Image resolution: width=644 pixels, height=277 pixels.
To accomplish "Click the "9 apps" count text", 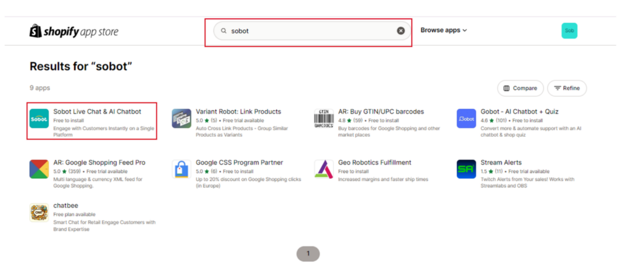I will (40, 88).
